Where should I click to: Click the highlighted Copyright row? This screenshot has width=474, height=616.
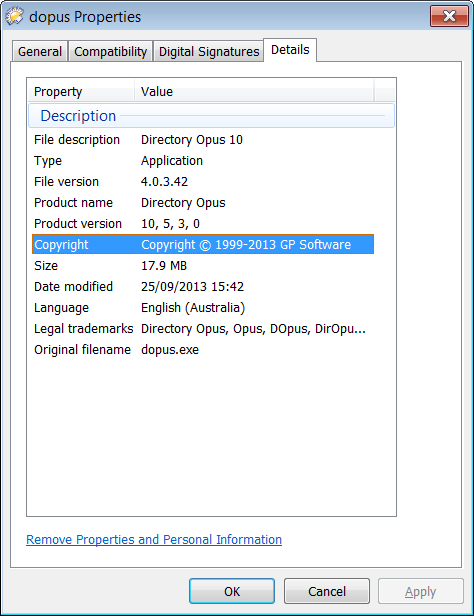pos(203,244)
